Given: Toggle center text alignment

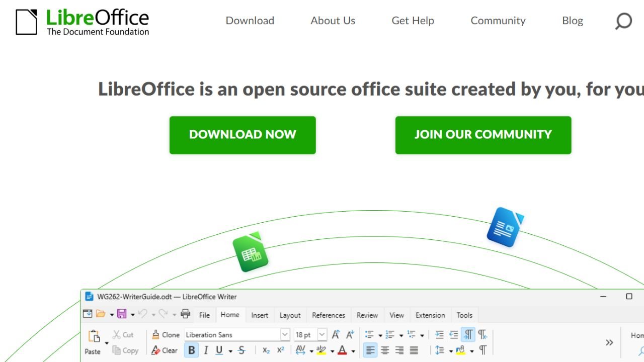Looking at the screenshot, I should point(385,350).
